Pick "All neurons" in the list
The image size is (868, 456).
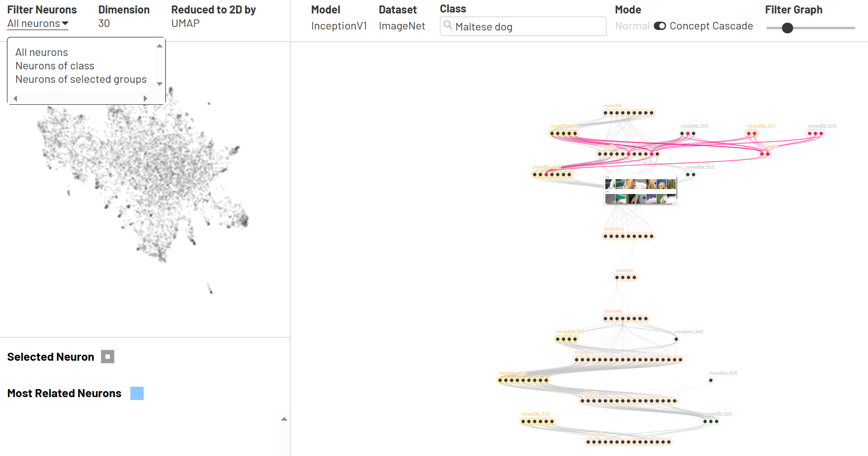tap(41, 52)
